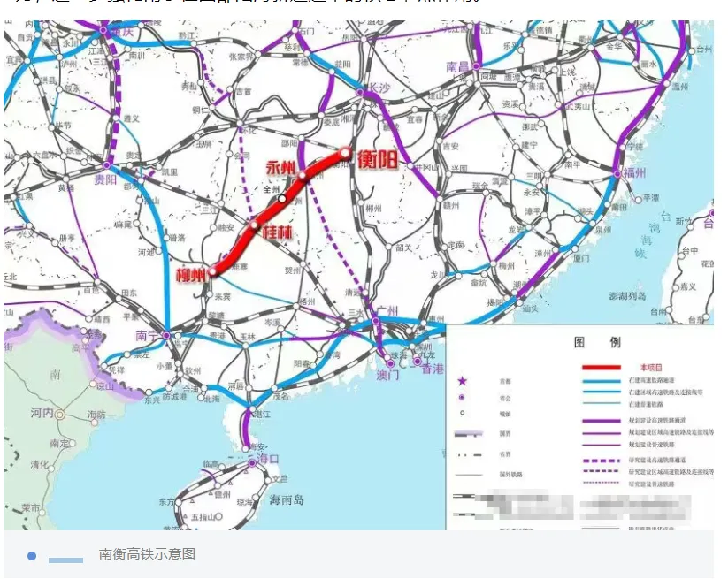
Task: Click the 澳门 label near the coast
Action: 387,375
